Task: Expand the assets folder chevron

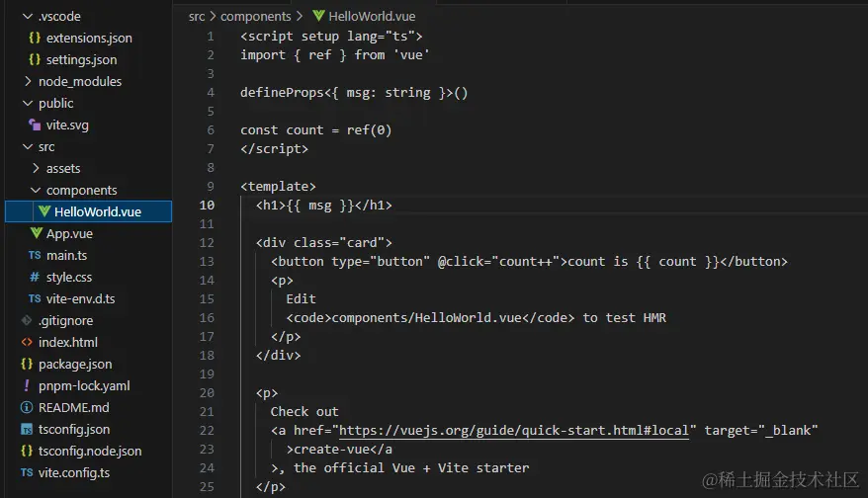Action: click(36, 168)
